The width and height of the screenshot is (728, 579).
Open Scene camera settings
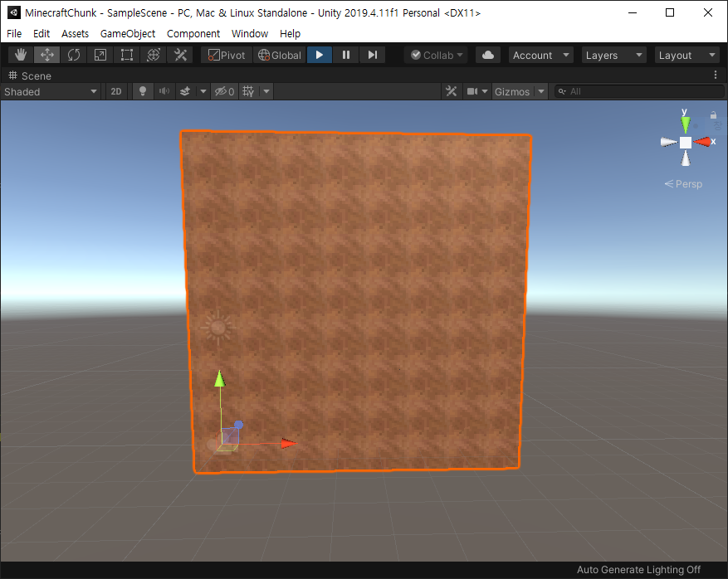coord(472,91)
